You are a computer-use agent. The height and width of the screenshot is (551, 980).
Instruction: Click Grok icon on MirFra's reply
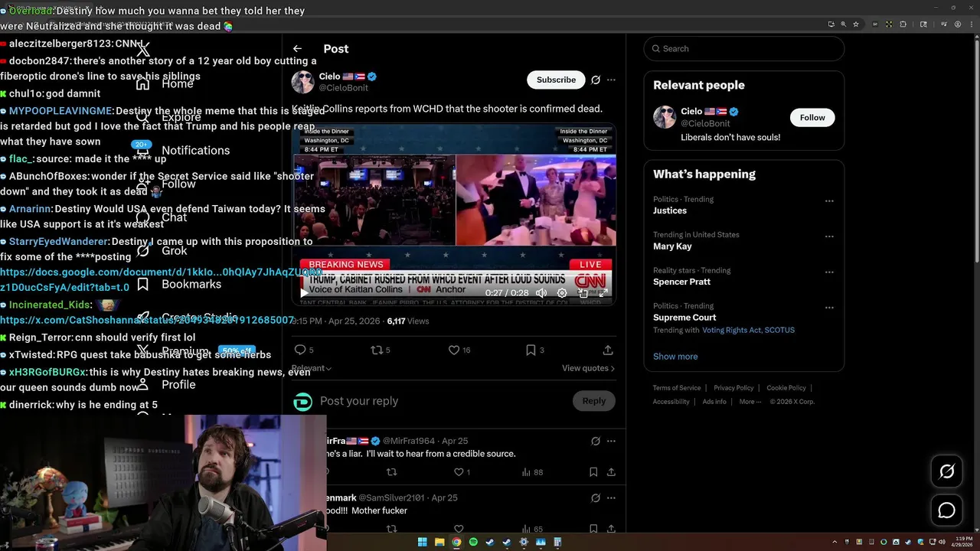click(x=596, y=441)
